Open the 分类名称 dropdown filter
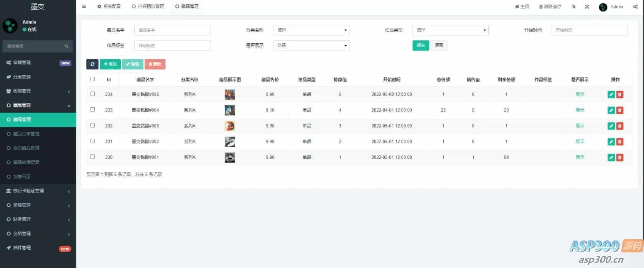Viewport: 644px width, 268px height. [x=311, y=30]
